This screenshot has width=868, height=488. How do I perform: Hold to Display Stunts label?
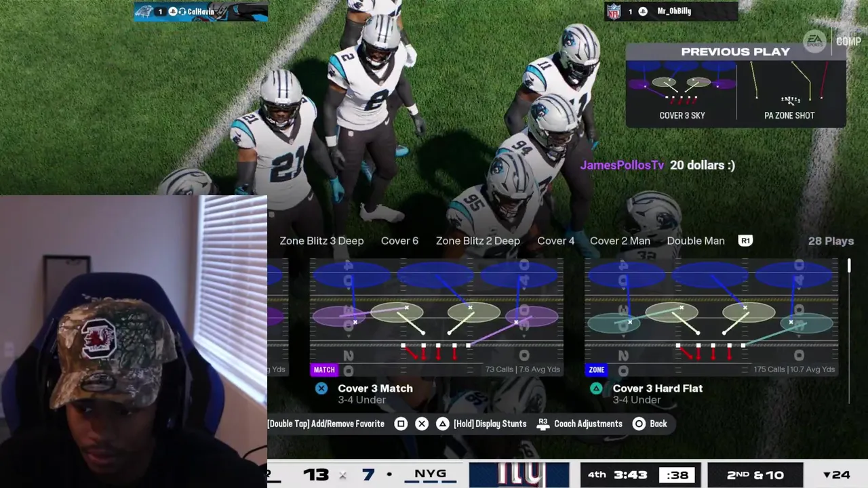[x=490, y=424]
